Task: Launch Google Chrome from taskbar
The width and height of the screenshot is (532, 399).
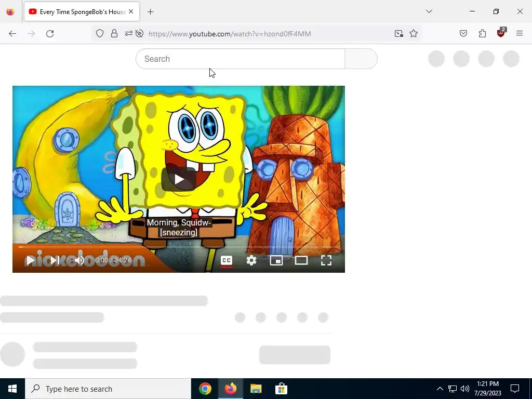Action: [205, 389]
